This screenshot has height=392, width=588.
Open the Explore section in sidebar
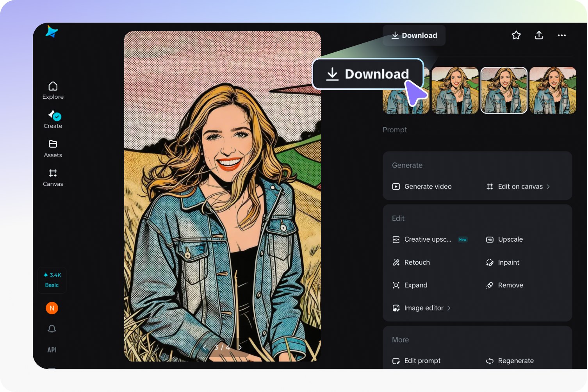[x=53, y=90]
